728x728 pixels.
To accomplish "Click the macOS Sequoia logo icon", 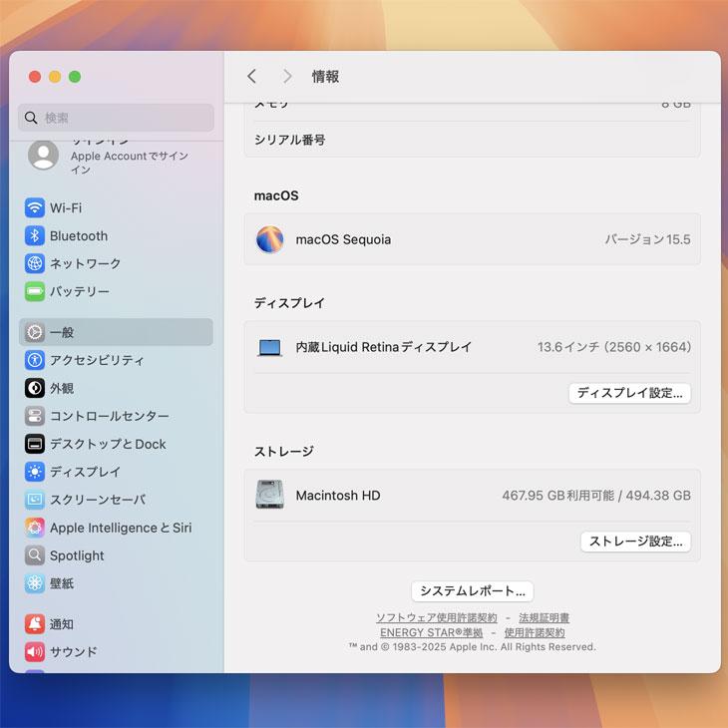I will click(269, 239).
